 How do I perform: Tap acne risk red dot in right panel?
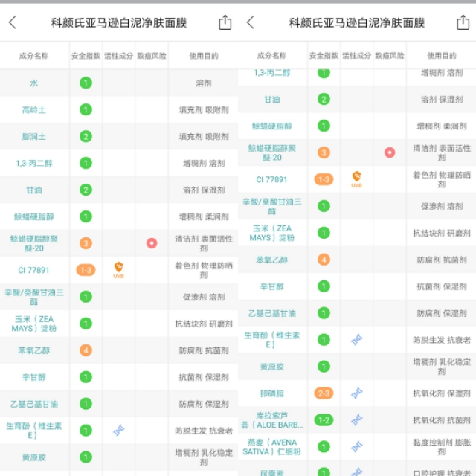[x=390, y=152]
